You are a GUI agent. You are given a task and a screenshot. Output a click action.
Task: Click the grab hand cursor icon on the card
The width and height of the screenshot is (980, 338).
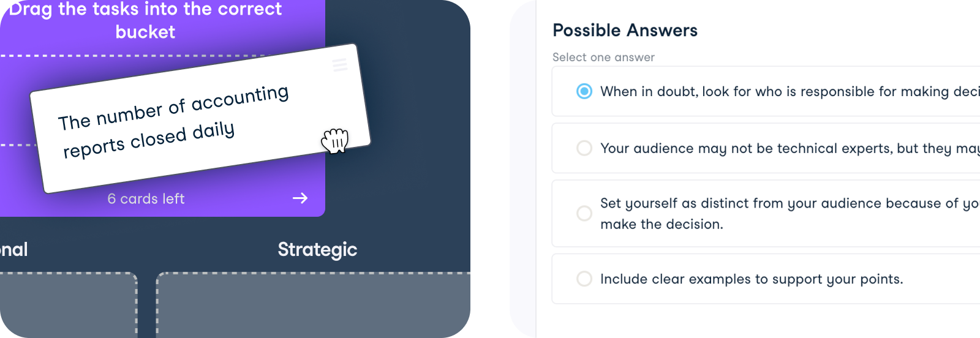(334, 141)
